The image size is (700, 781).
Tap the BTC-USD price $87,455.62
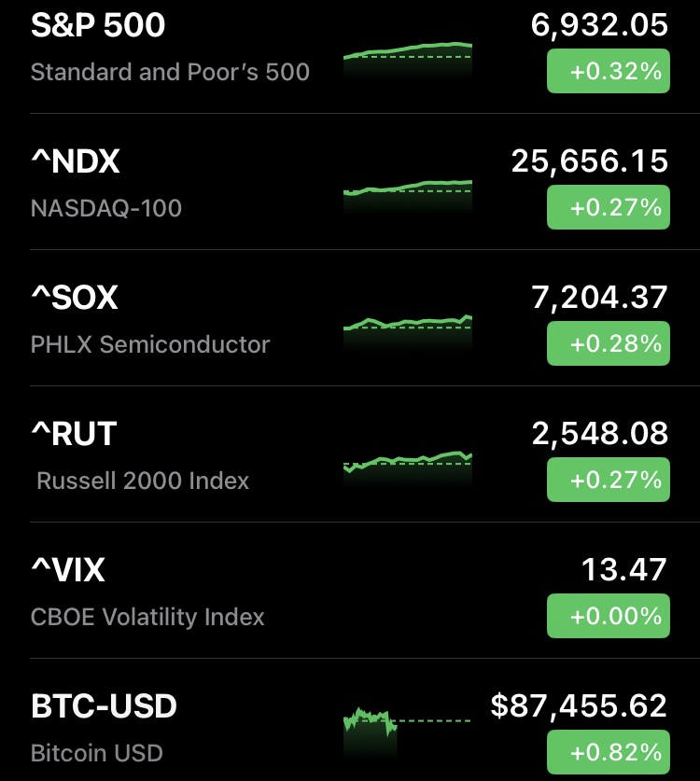[x=579, y=706]
